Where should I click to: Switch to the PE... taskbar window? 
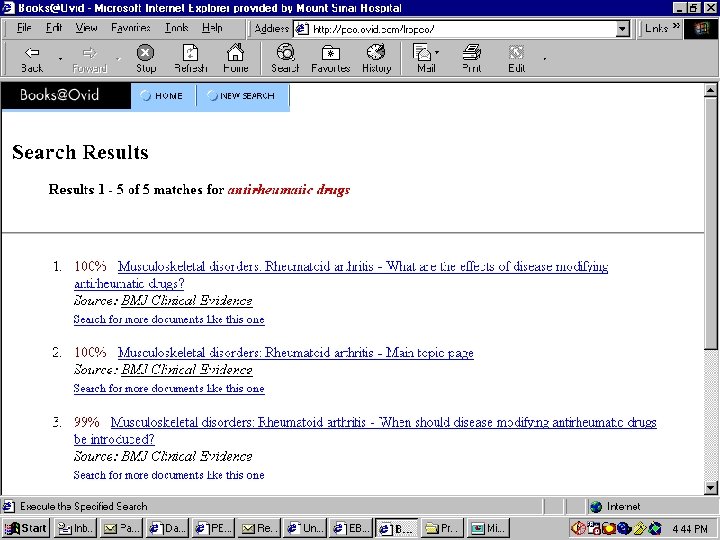pyautogui.click(x=214, y=529)
